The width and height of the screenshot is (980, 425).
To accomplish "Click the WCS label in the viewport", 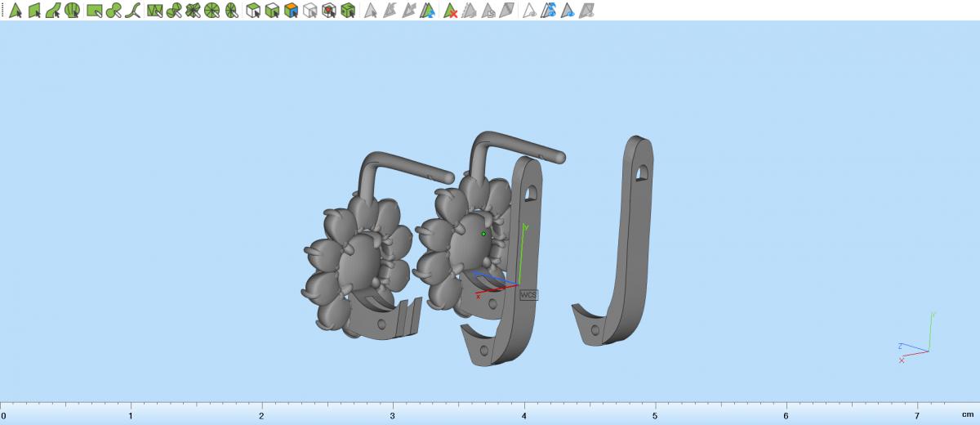I will (x=529, y=294).
